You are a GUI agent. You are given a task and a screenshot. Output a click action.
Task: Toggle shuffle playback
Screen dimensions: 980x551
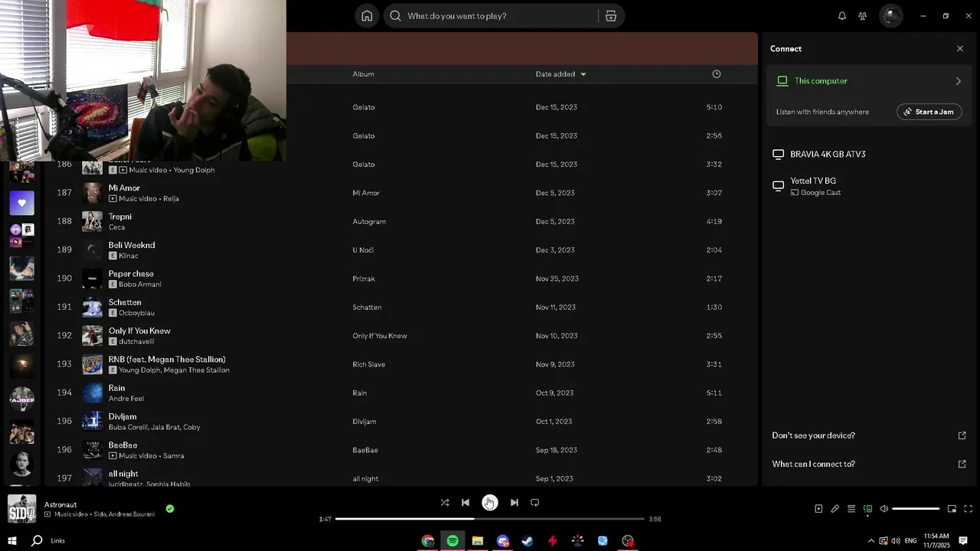pos(445,503)
